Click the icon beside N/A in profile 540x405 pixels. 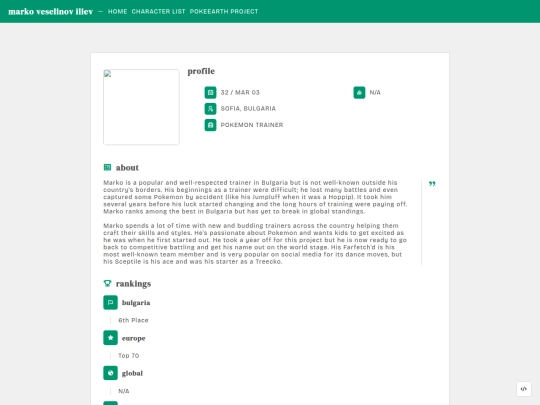coord(359,92)
